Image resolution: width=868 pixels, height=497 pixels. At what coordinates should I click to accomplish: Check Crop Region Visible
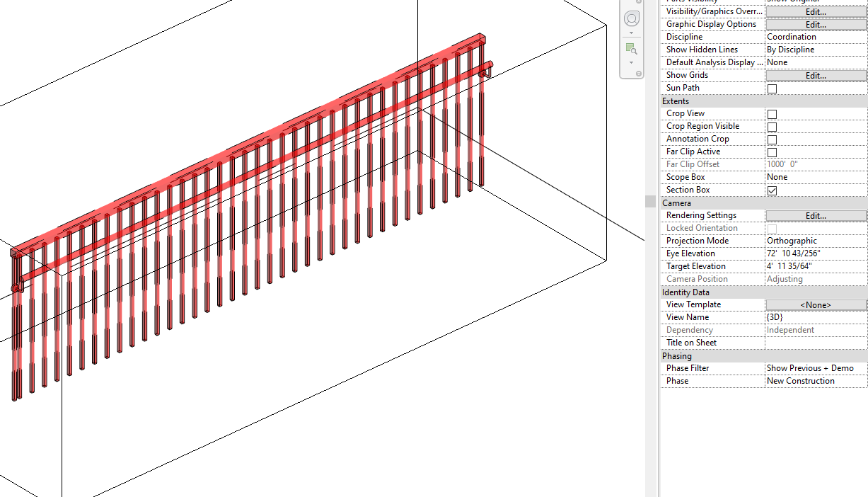772,126
